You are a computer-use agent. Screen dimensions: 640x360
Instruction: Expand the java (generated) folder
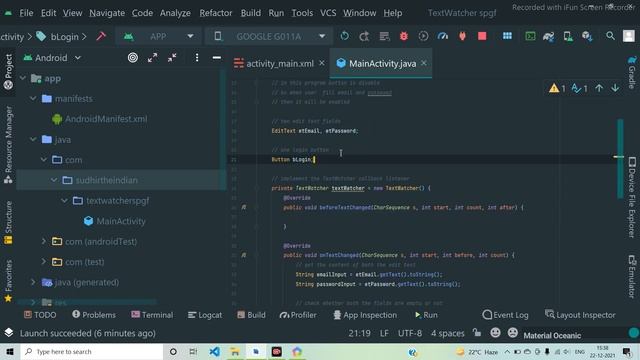coord(33,282)
